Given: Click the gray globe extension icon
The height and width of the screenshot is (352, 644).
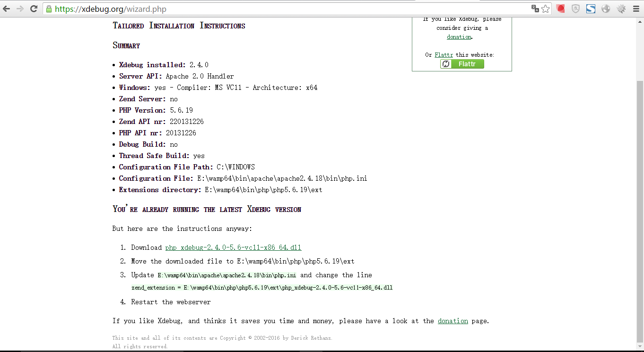Looking at the screenshot, I should pyautogui.click(x=606, y=9).
